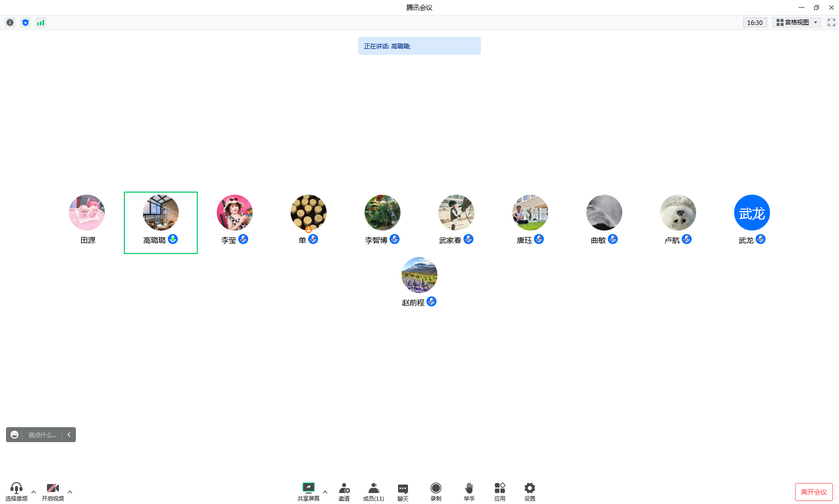Check network signal status icon
Viewport: 839px width, 504px height.
[x=41, y=22]
